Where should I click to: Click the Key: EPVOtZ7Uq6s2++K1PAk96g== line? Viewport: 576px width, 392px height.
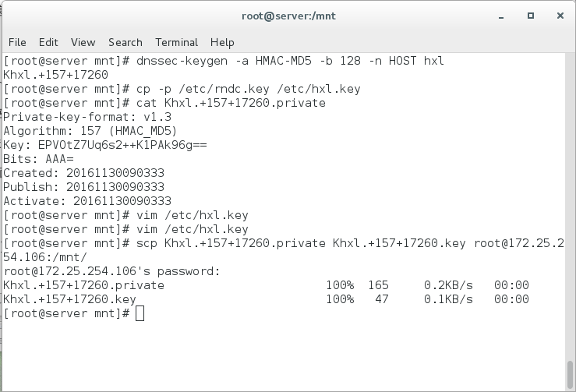(x=105, y=145)
